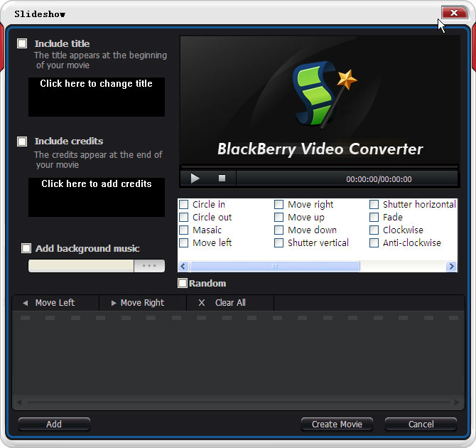The height and width of the screenshot is (448, 476).
Task: Select the Move right transition checkbox
Action: point(278,204)
